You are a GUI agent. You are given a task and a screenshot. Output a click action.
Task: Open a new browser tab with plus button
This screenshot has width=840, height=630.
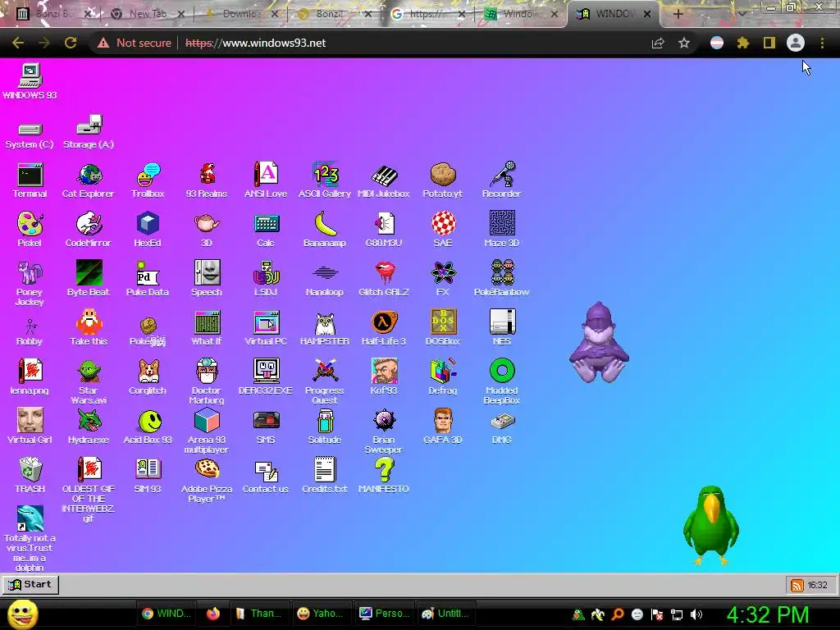coord(678,15)
